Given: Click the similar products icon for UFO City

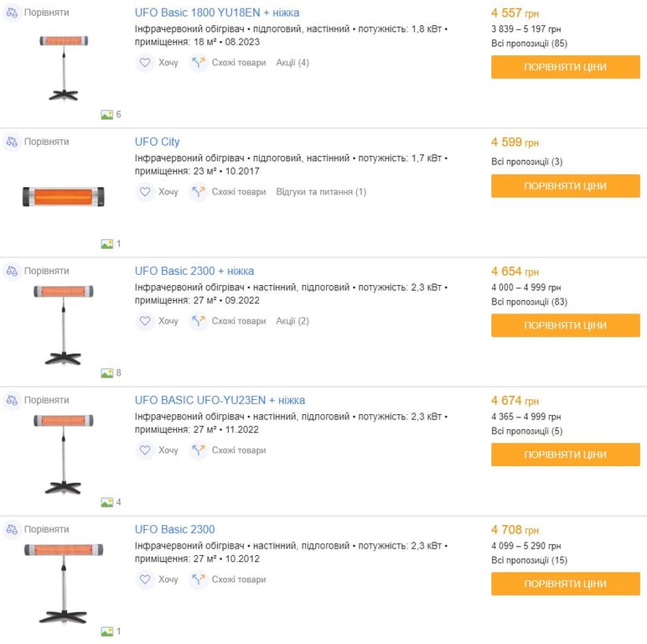Looking at the screenshot, I should tap(198, 192).
